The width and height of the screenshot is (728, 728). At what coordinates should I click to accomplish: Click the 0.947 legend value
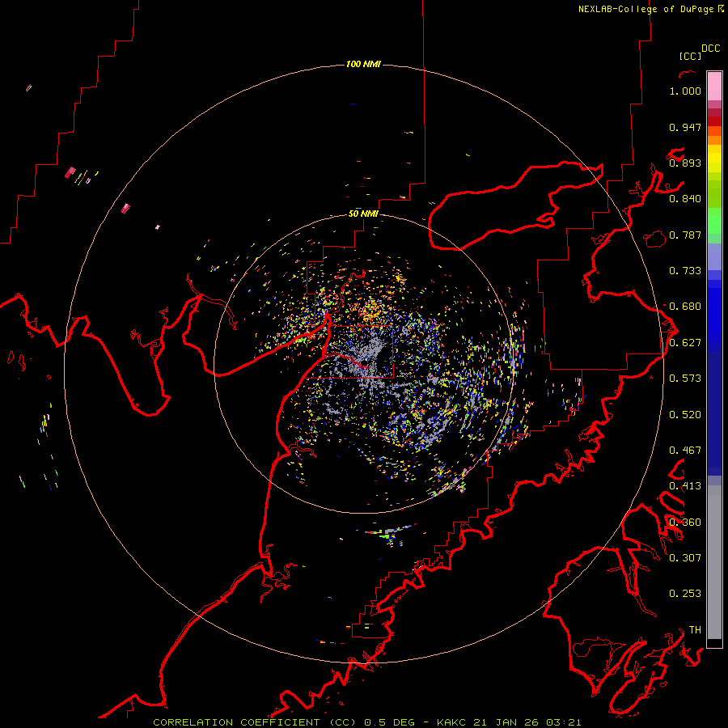pyautogui.click(x=685, y=127)
